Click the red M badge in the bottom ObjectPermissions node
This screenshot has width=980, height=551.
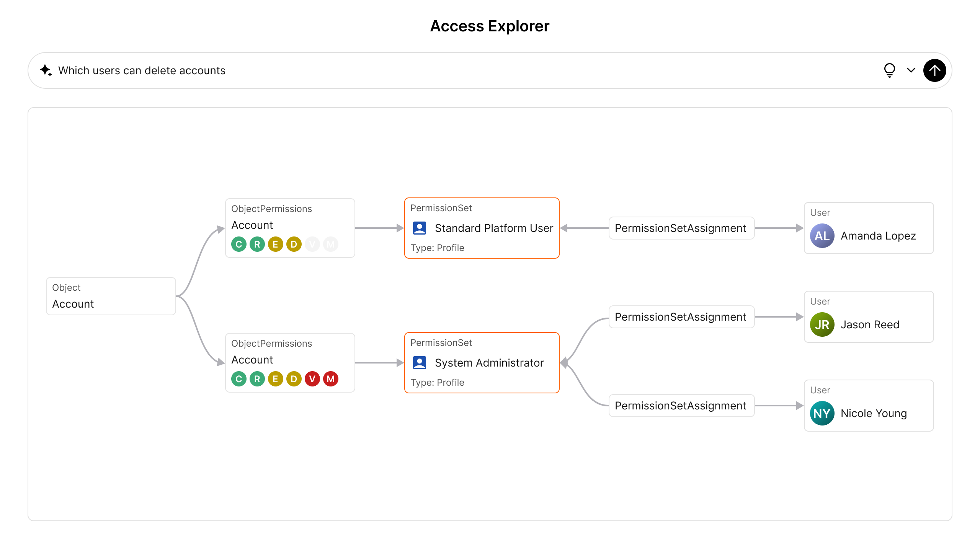[x=331, y=379]
